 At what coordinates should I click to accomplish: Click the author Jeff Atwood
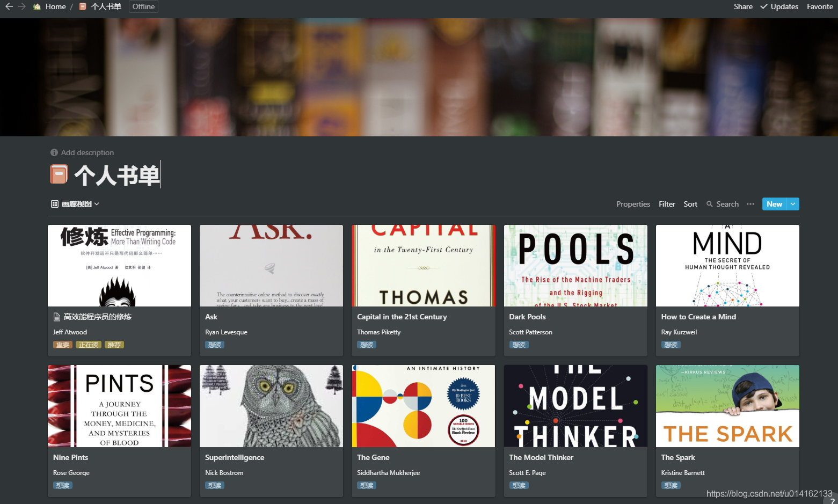tap(70, 332)
